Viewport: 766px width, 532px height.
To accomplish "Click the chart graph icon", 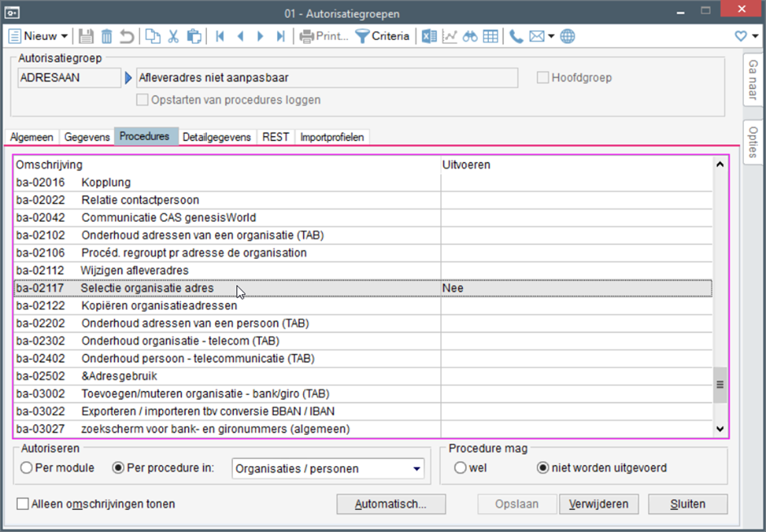I will pyautogui.click(x=450, y=36).
